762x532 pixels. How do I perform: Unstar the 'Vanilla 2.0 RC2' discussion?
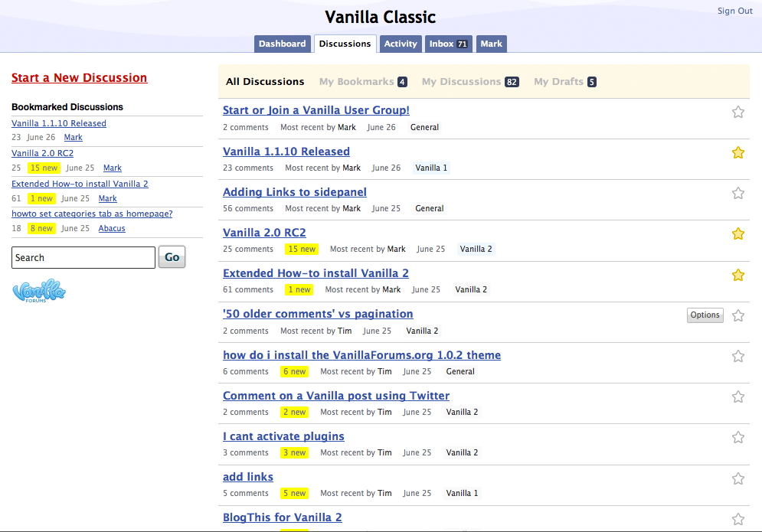tap(737, 233)
